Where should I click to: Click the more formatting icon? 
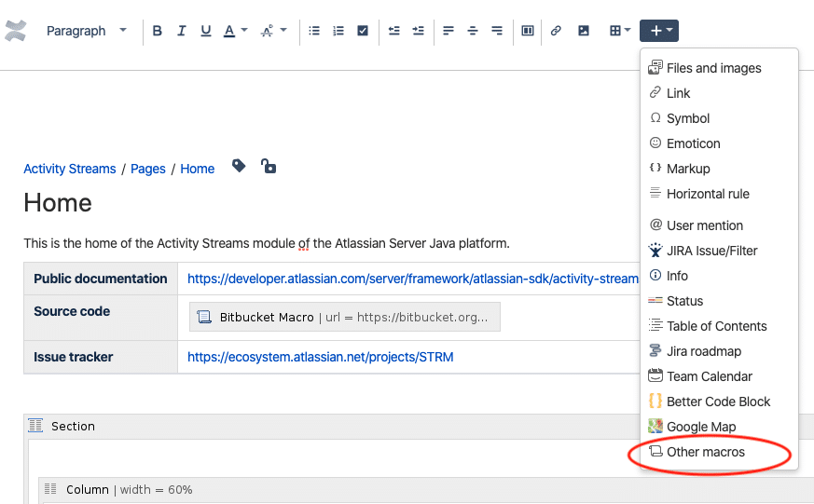pyautogui.click(x=267, y=31)
